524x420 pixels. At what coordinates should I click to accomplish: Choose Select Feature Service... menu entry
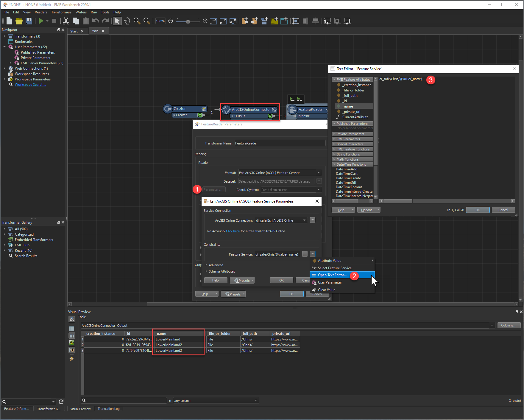[x=342, y=268]
